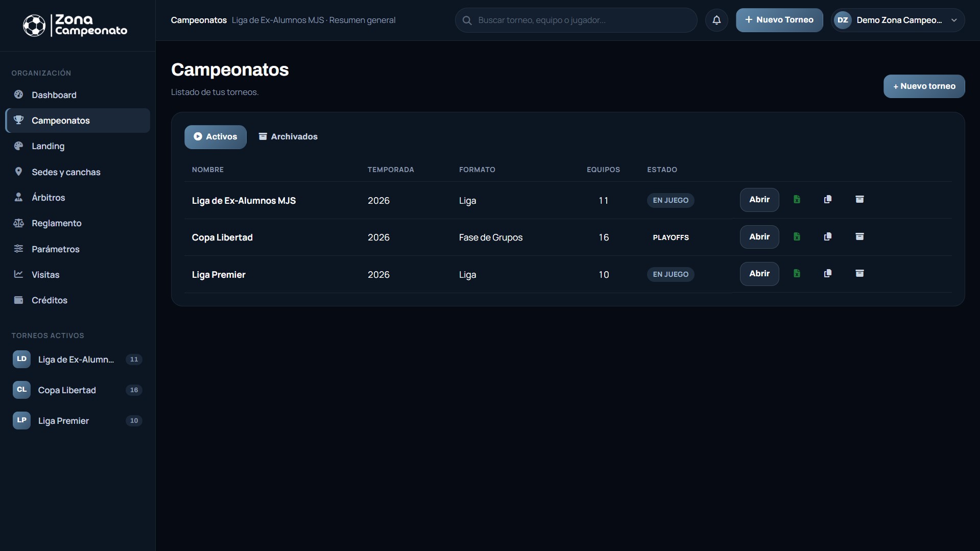Image resolution: width=980 pixels, height=551 pixels.
Task: Click the Reglamento scales icon
Action: [x=19, y=223]
